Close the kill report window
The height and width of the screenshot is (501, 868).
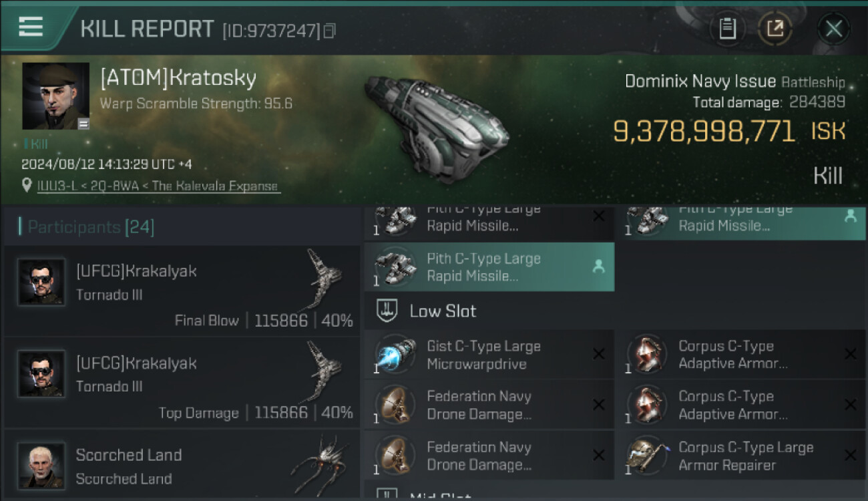[833, 28]
